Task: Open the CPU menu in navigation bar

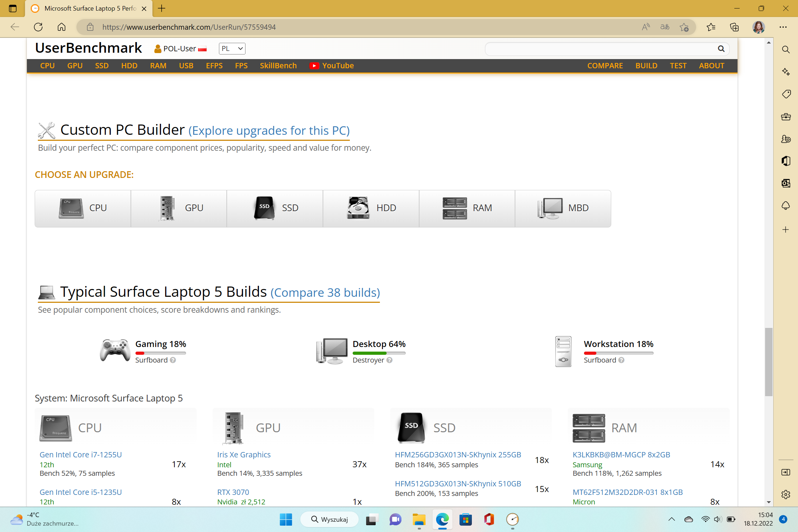Action: pyautogui.click(x=47, y=66)
